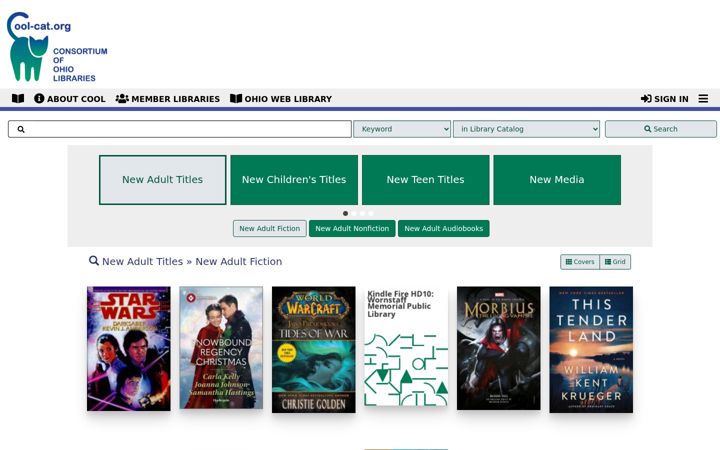Expand the Keyword search type dropdown
This screenshot has width=720, height=450.
click(402, 129)
